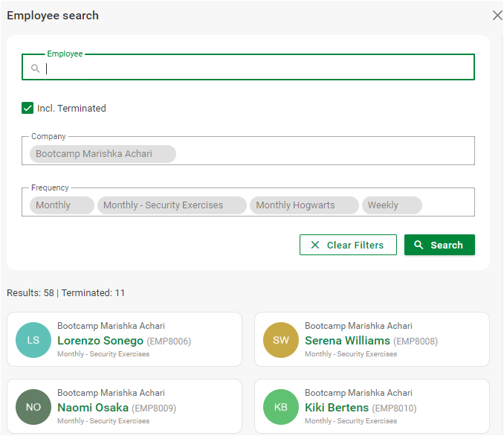
Task: Open Serena Williams' employee name link
Action: [347, 341]
